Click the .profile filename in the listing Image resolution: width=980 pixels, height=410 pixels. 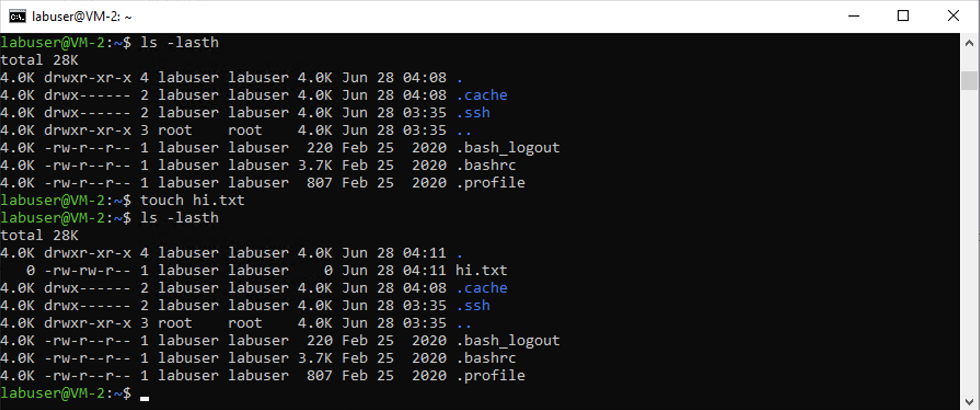(x=490, y=182)
